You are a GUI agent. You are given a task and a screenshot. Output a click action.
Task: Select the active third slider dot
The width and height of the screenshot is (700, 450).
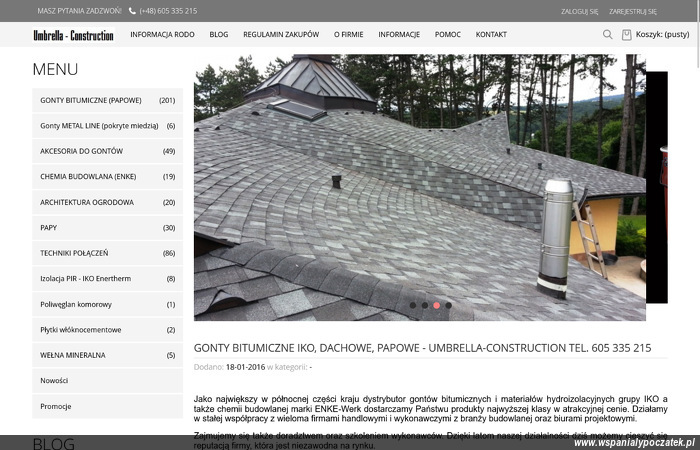(437, 305)
